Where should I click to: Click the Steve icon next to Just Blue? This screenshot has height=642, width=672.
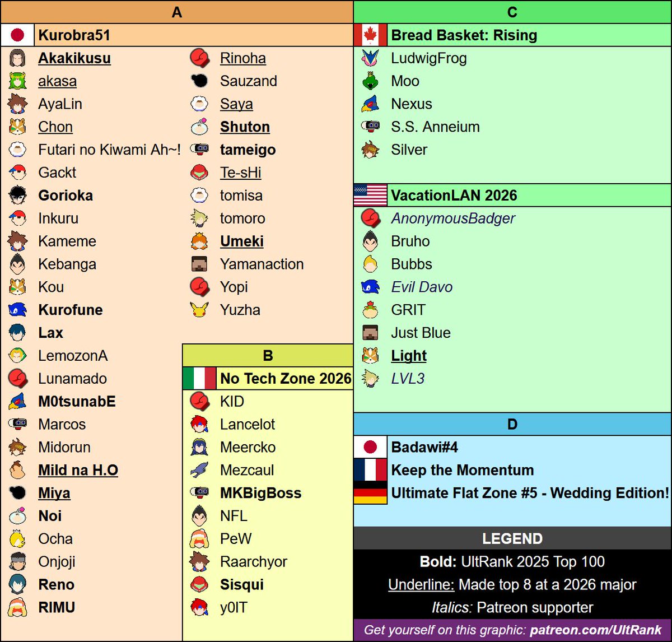tap(370, 332)
